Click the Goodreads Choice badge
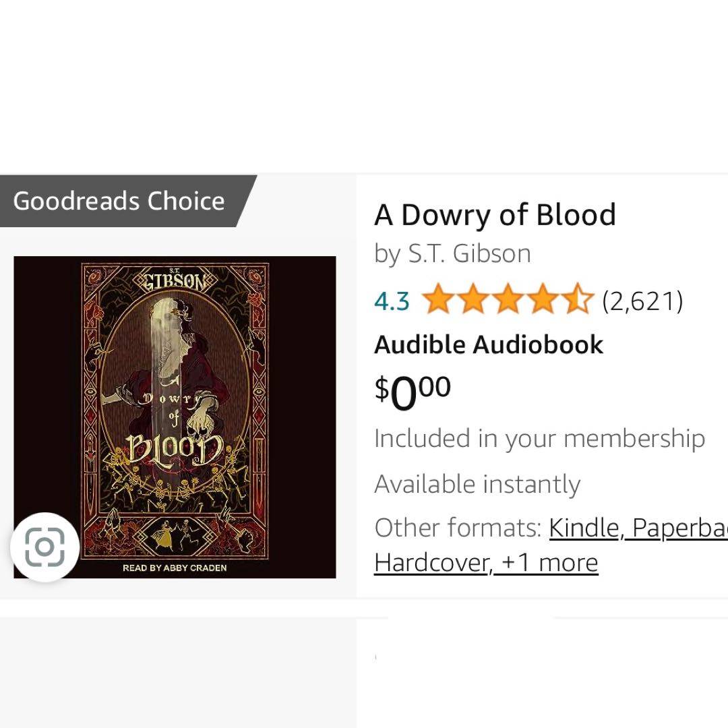This screenshot has width=728, height=728. 119,201
